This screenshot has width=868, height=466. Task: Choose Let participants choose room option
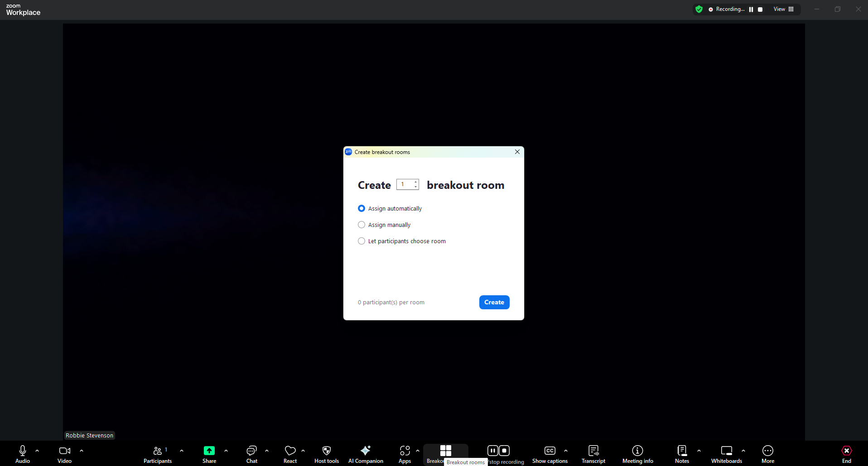point(362,241)
